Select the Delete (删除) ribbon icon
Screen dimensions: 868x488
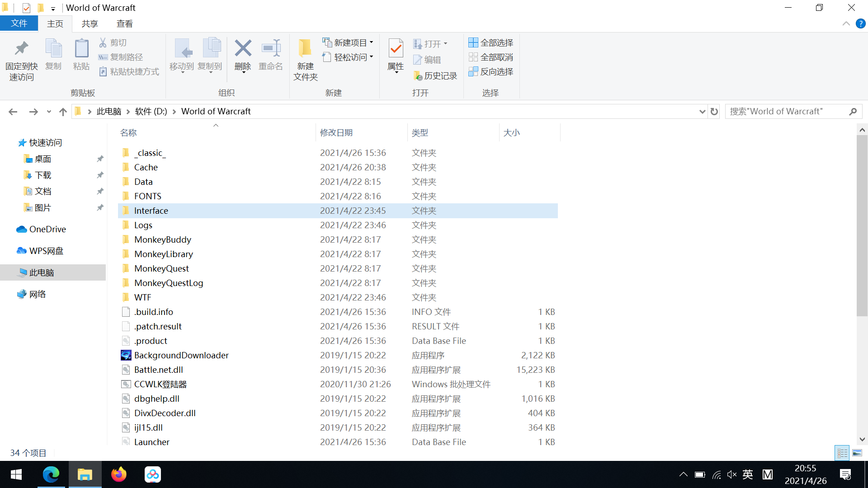pyautogui.click(x=242, y=56)
